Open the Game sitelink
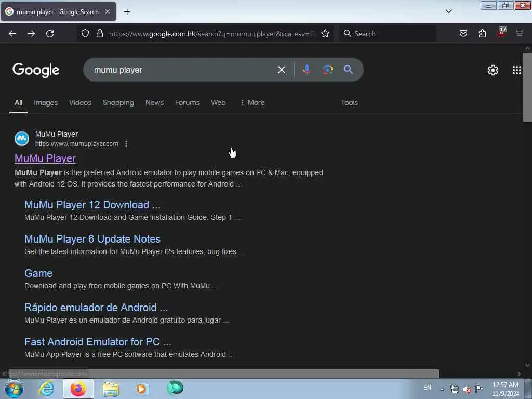532x399 pixels. [38, 273]
